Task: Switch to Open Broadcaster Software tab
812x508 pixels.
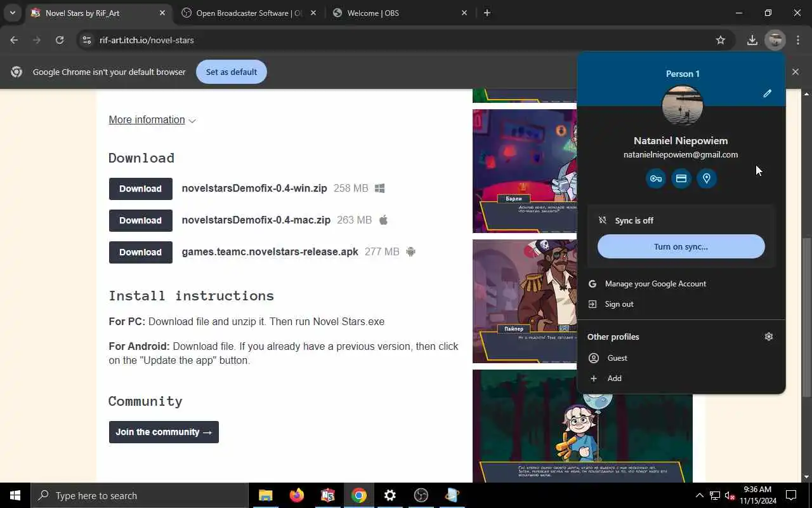Action: 249,13
